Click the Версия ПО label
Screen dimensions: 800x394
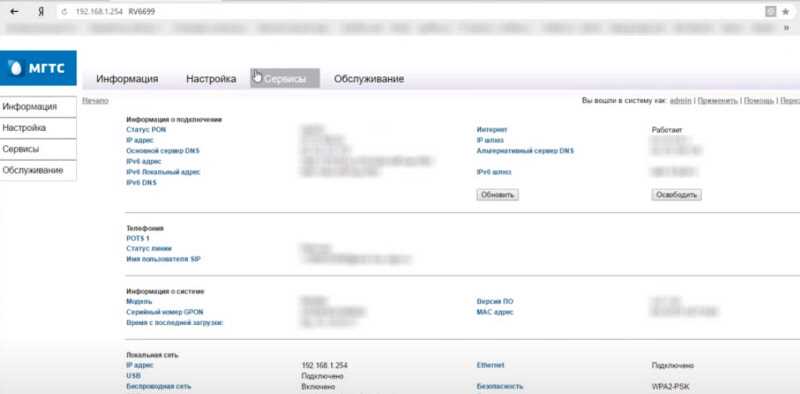pyautogui.click(x=495, y=302)
